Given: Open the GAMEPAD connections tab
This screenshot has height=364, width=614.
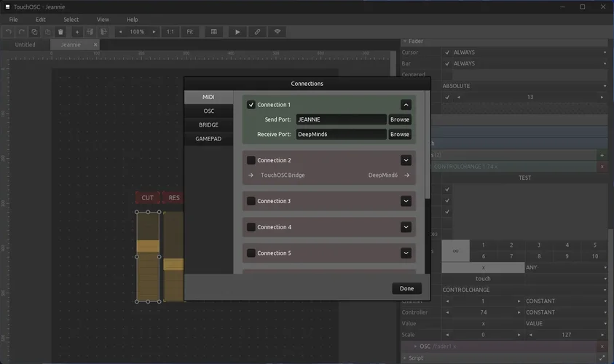Looking at the screenshot, I should pos(208,138).
